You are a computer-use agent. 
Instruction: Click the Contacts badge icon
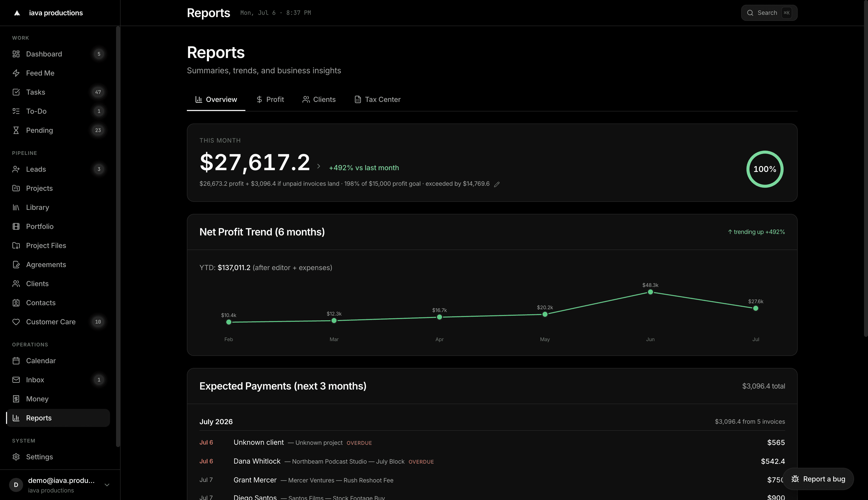(16, 303)
